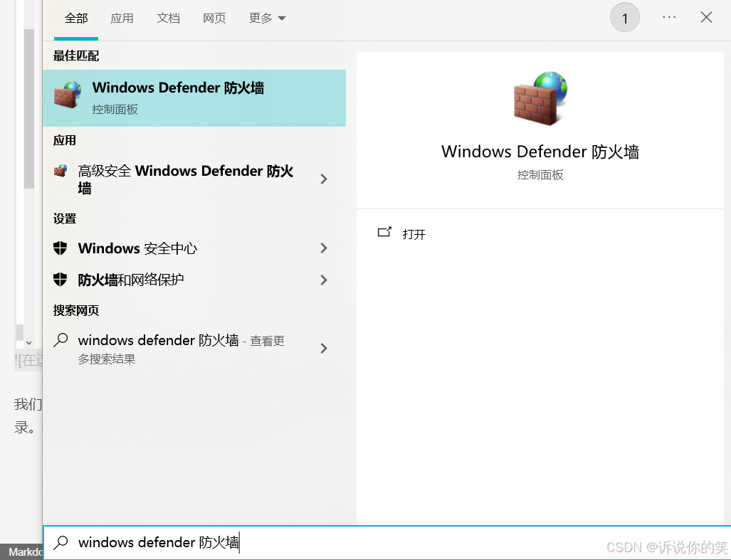
Task: Open the 更多 dropdown
Action: coord(267,19)
